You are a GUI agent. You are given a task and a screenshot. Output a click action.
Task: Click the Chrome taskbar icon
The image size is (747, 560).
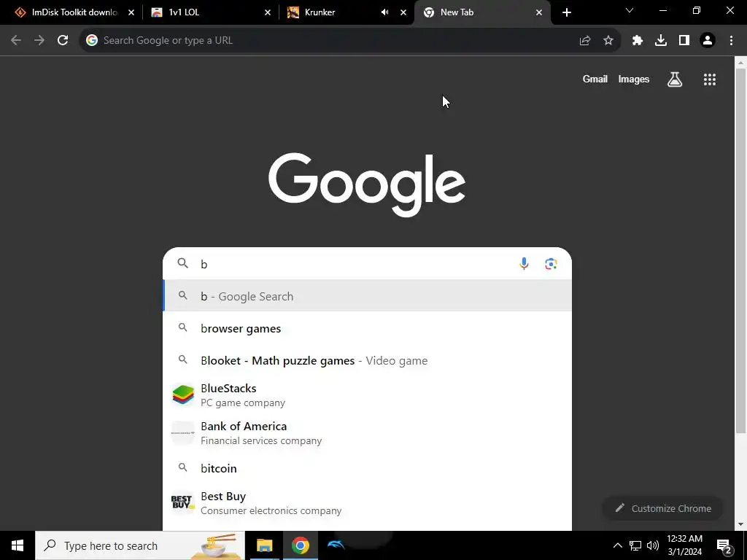[x=300, y=545]
